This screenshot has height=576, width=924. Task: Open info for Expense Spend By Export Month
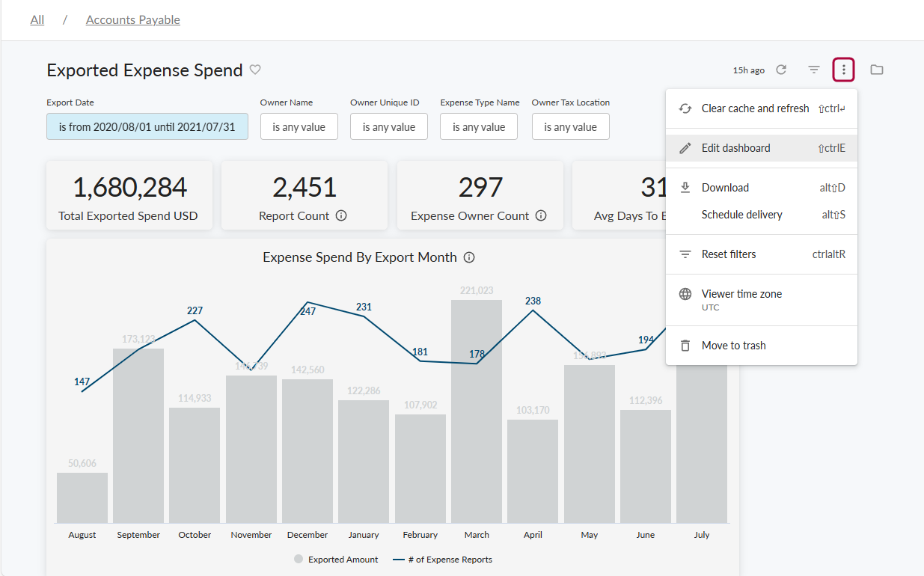tap(468, 257)
